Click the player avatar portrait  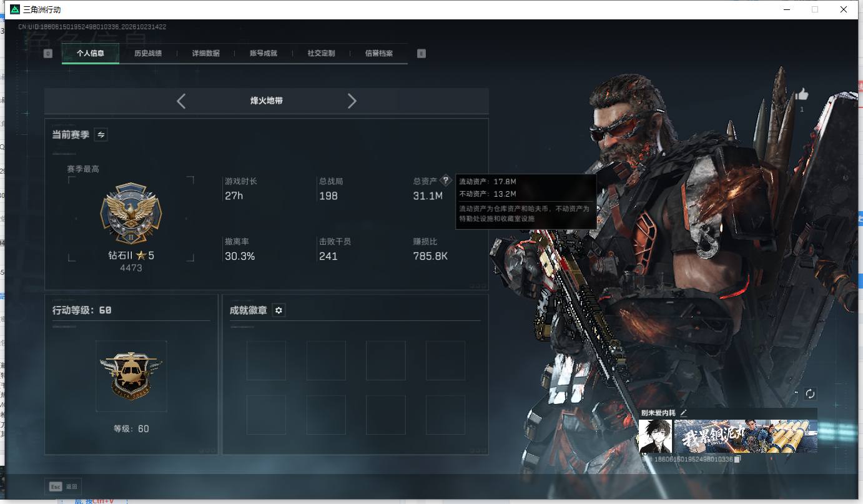coord(656,436)
